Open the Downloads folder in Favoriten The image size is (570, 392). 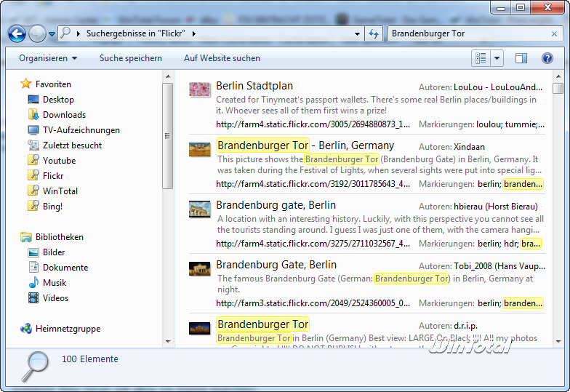tap(64, 115)
